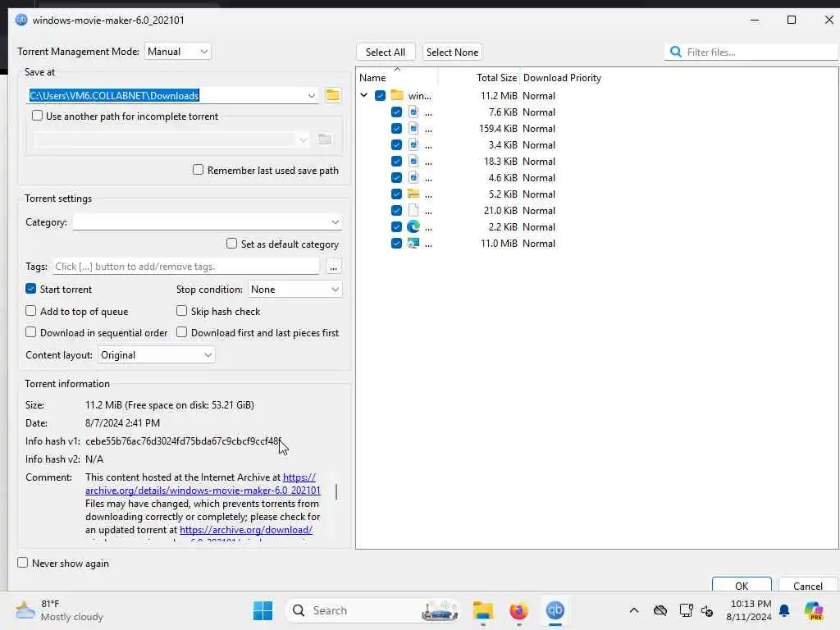Sort files by Total Size column header
Screen dimensions: 840x630
point(496,78)
